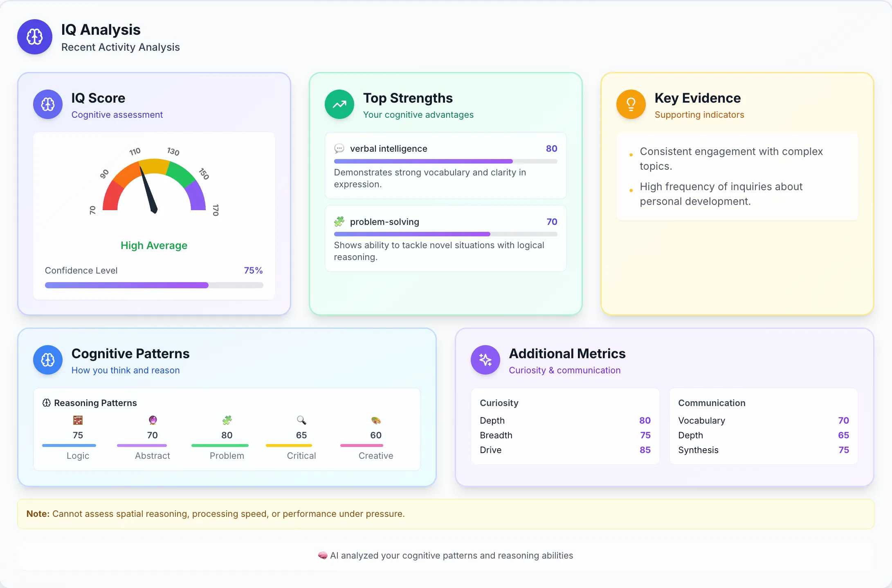Screen dimensions: 892x588
Task: Select the abacus icon above the Logic score
Action: [78, 420]
